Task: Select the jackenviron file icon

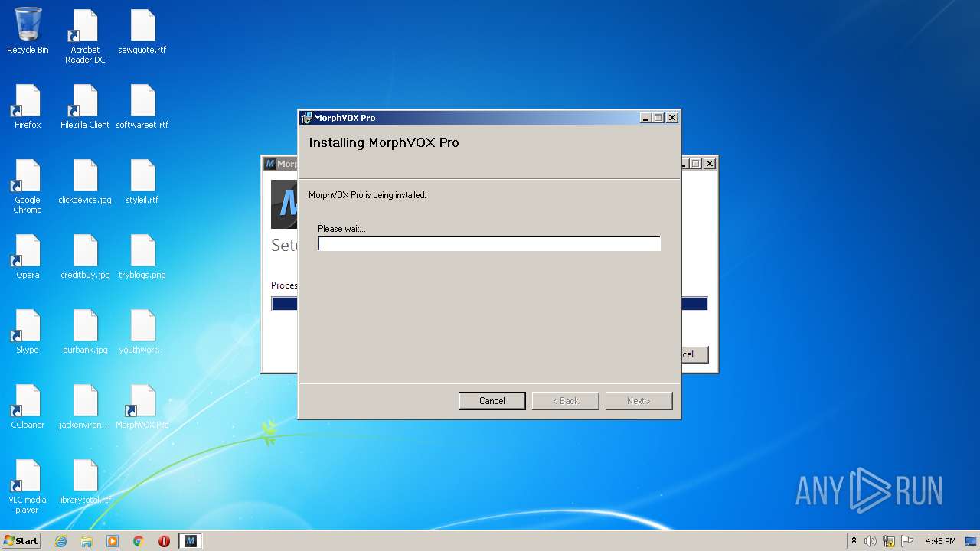Action: (x=85, y=406)
